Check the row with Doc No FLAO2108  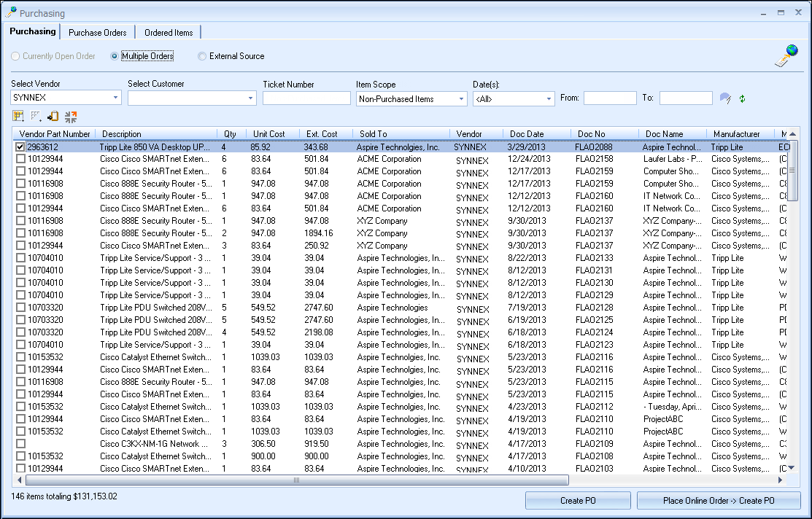coord(20,456)
